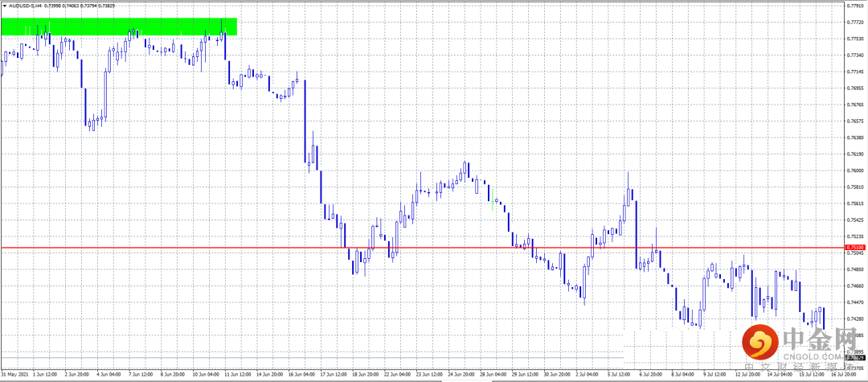Click the 18 Jun 20:00 time label
The image size is (868, 382).
coord(366,374)
